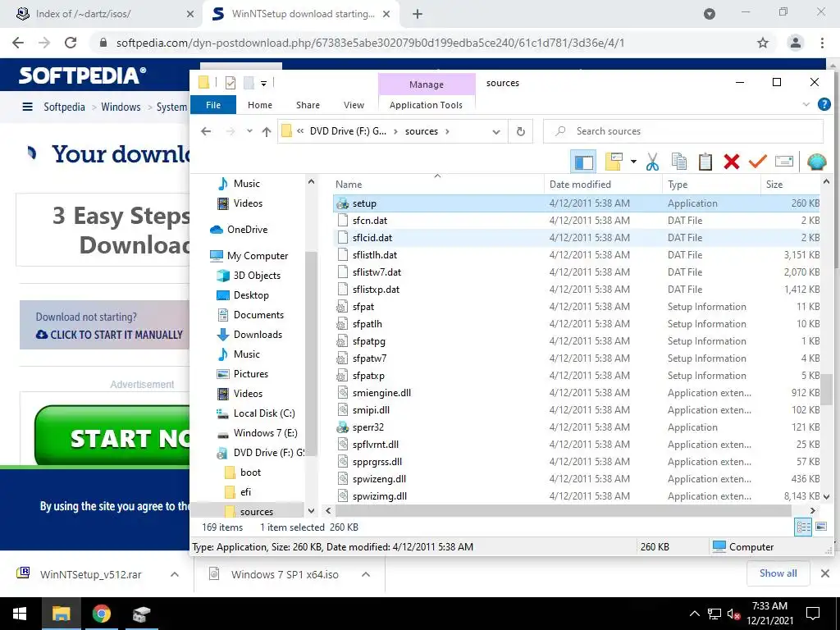This screenshot has height=630, width=840.
Task: Click Chrome icon in the taskbar
Action: point(101,614)
